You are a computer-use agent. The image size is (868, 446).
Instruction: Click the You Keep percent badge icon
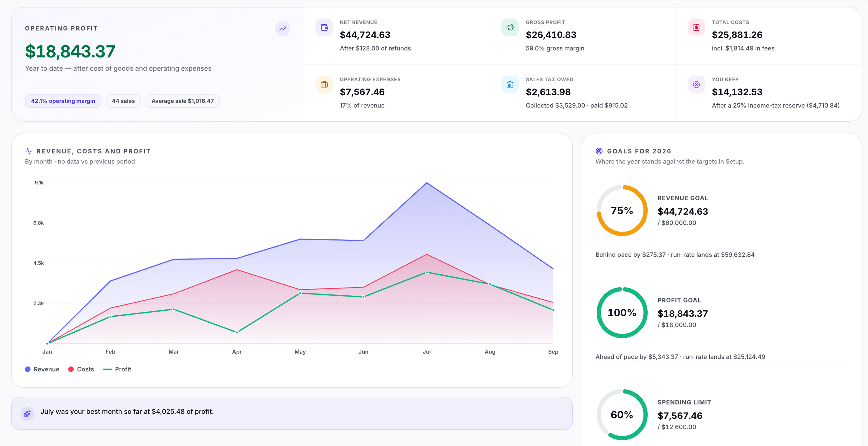[x=696, y=84]
